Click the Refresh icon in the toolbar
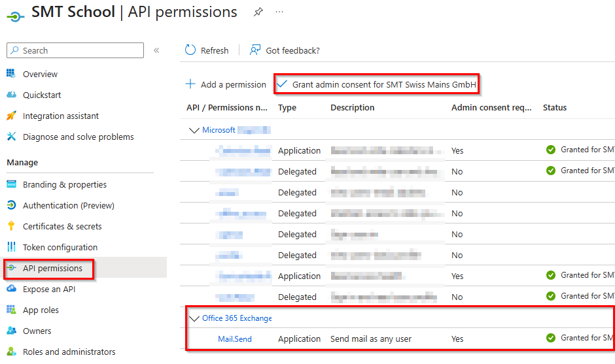 tap(190, 50)
